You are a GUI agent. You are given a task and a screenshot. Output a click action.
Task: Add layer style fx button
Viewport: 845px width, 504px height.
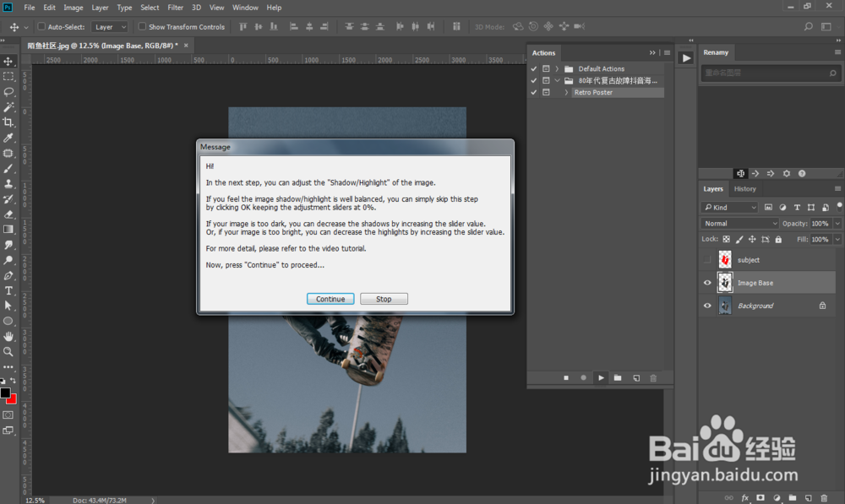(x=744, y=498)
